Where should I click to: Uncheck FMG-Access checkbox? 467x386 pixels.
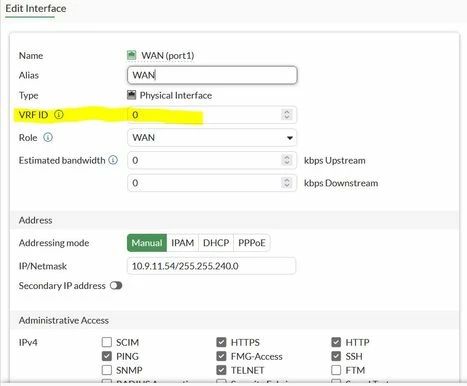point(221,356)
